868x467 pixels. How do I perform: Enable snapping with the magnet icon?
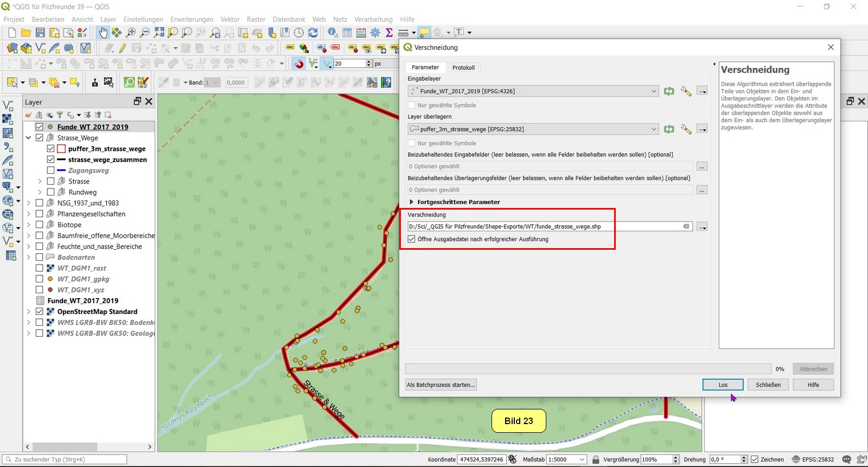(299, 64)
